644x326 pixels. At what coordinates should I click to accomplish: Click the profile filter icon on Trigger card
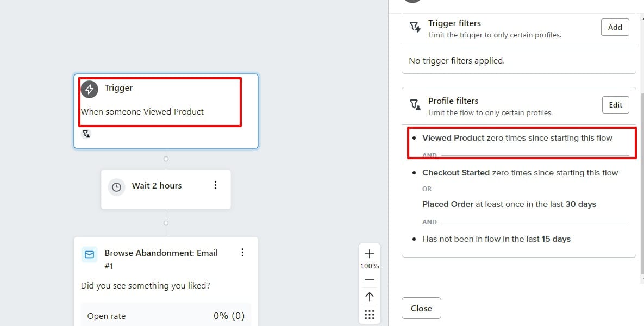click(x=86, y=134)
